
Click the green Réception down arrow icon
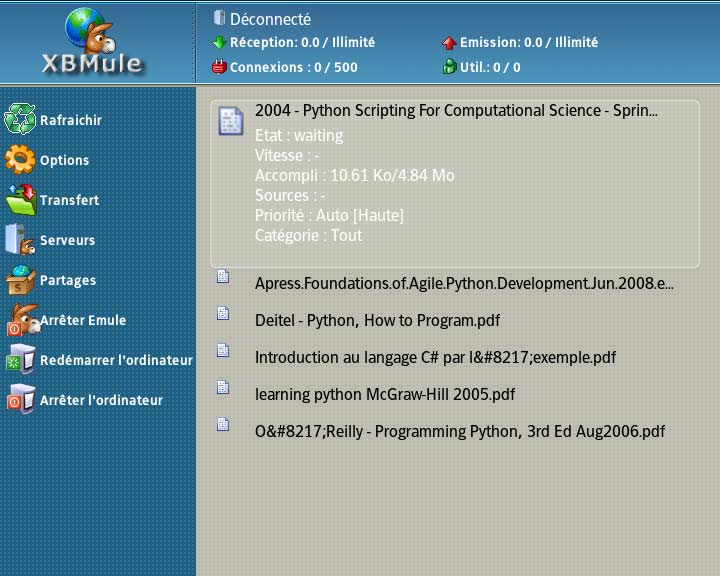219,43
